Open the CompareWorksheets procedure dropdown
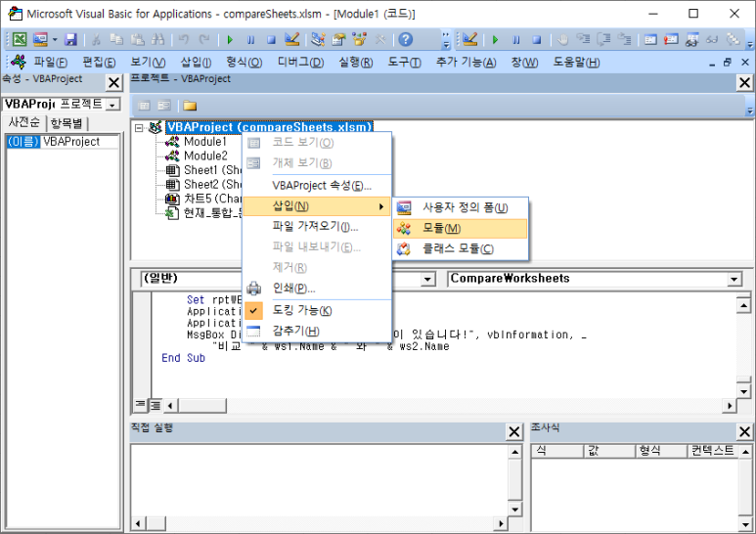 point(734,279)
